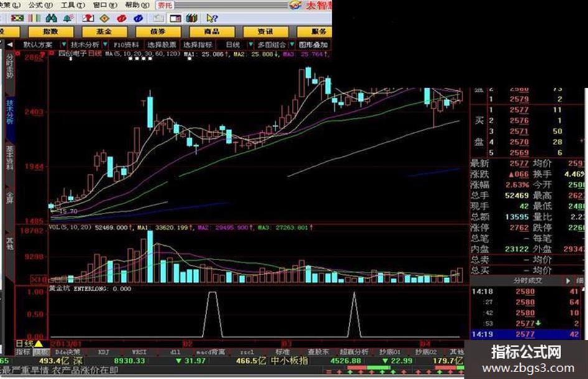Click the 四创电子 stock name label

tap(72, 54)
